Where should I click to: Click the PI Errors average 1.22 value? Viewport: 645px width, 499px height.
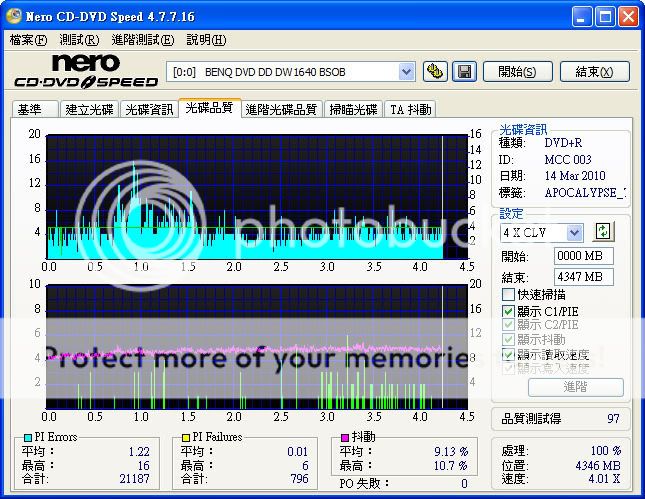coord(139,452)
